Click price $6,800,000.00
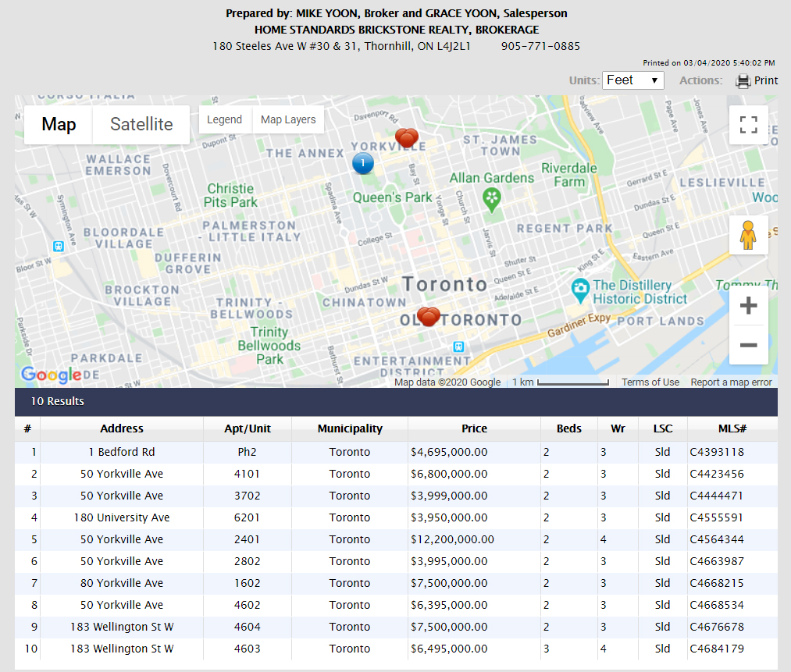The image size is (791, 672). pyautogui.click(x=449, y=474)
